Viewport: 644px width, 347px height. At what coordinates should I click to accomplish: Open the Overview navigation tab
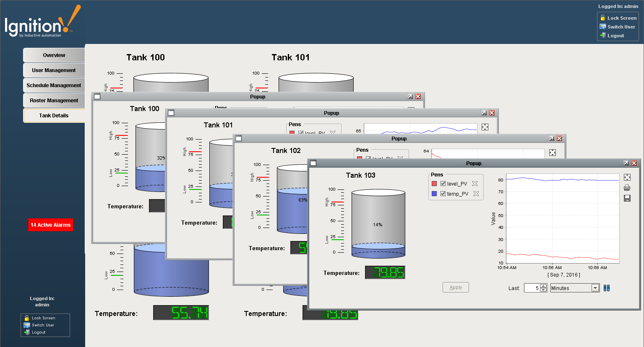(x=54, y=55)
